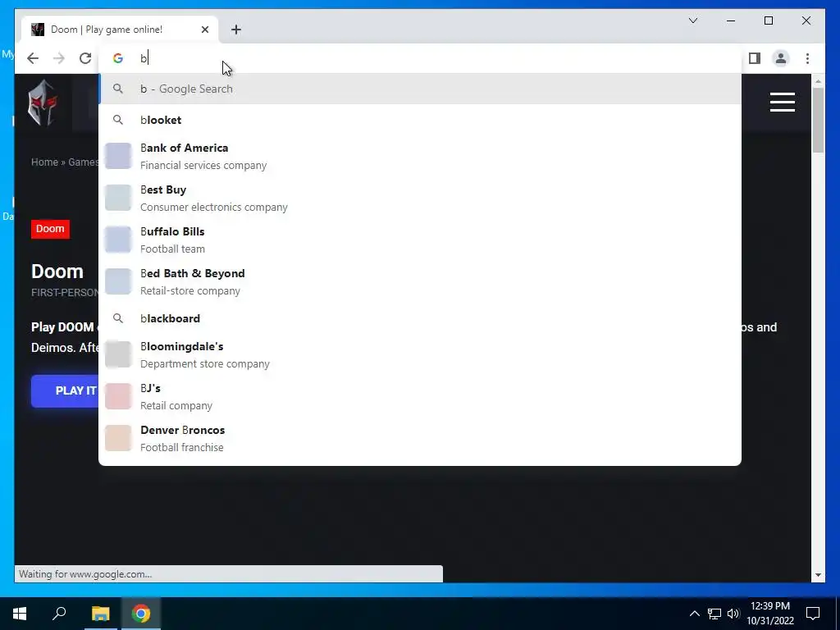840x630 pixels.
Task: Click the Buffalo Bills thumbnail image
Action: (x=118, y=240)
